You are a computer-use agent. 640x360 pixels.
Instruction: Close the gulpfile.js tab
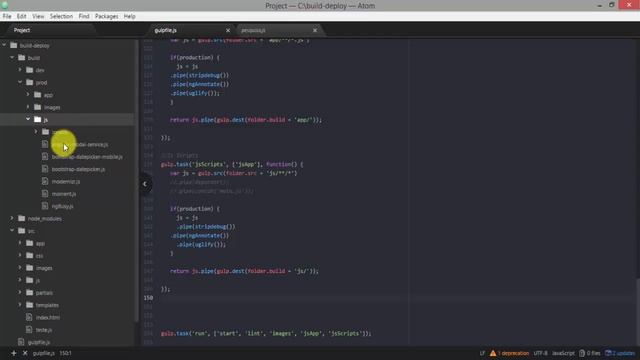228,30
